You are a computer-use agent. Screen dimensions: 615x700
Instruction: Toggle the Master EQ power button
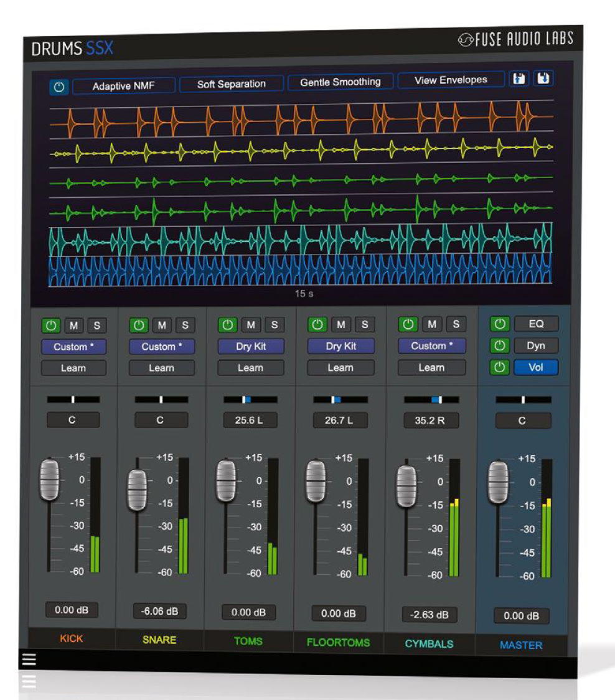tap(500, 324)
